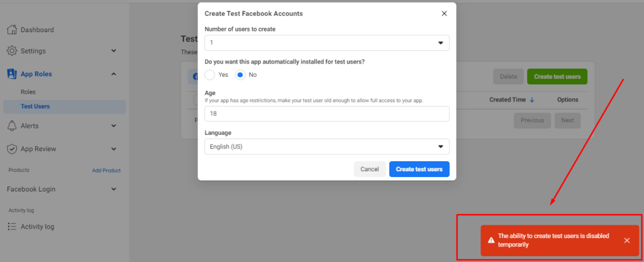Viewport: 644px width, 262px height.
Task: Open the Number of users dropdown
Action: pyautogui.click(x=327, y=43)
